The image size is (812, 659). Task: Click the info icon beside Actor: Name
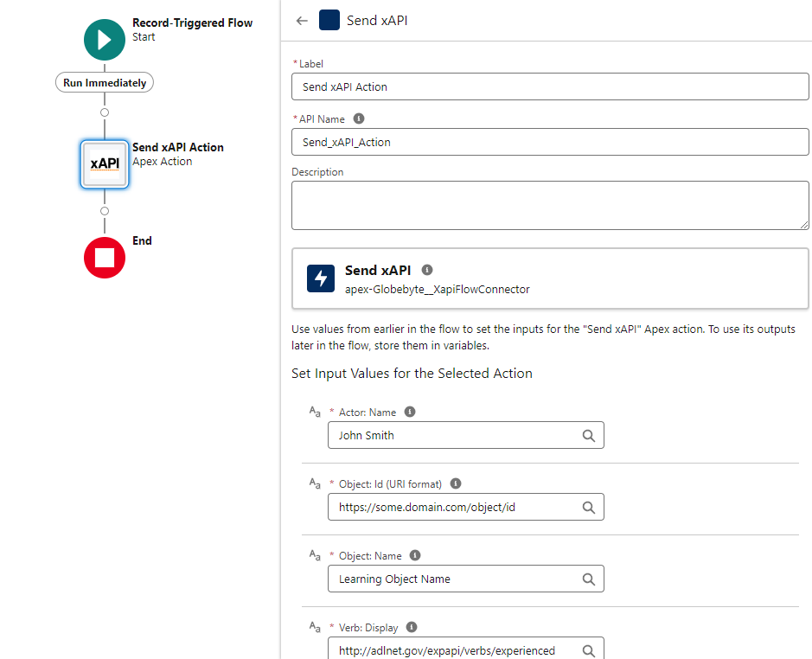point(410,413)
